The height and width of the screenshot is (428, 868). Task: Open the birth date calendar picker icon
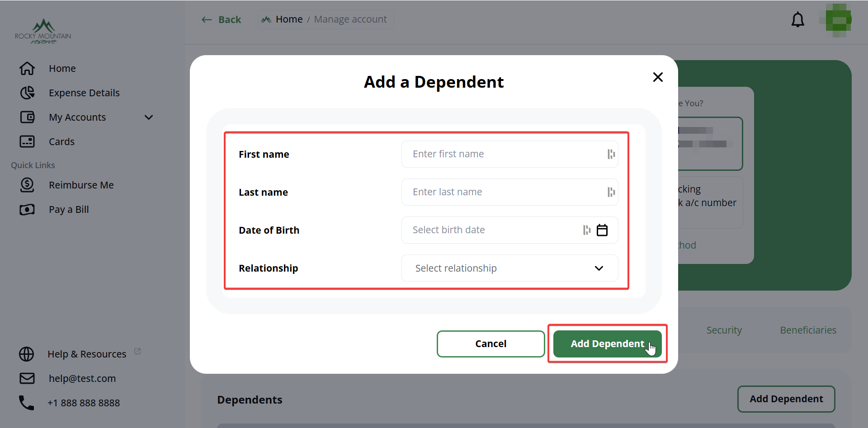coord(602,230)
